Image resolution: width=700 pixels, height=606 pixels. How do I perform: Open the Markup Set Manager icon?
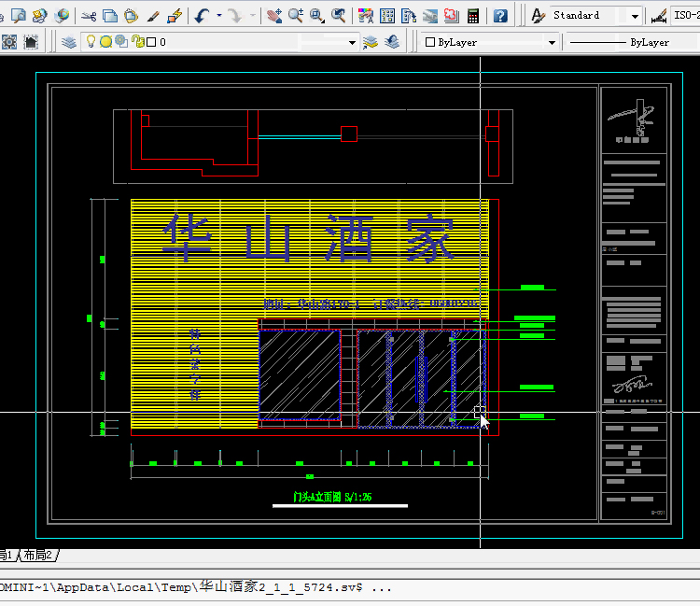click(452, 16)
